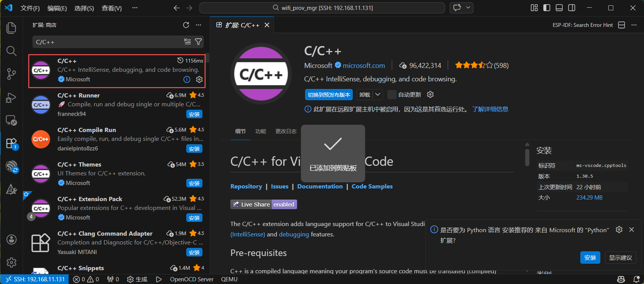Select the 细节 tab
Viewport: 644px width, 284px height.
tap(240, 131)
